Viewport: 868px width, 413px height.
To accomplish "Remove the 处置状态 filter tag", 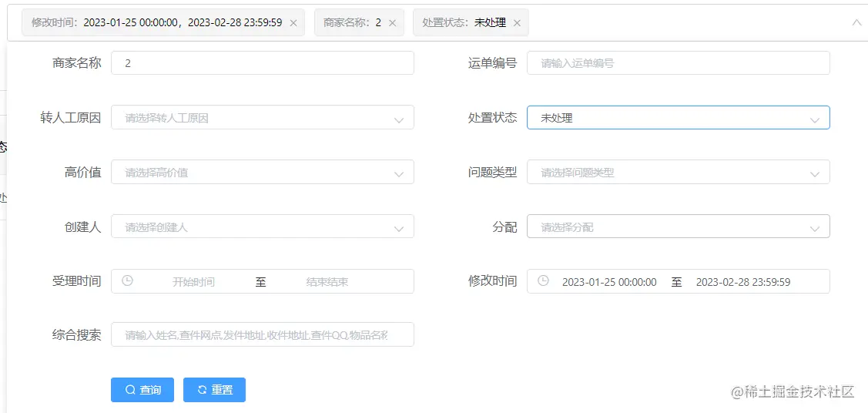I will tap(517, 22).
